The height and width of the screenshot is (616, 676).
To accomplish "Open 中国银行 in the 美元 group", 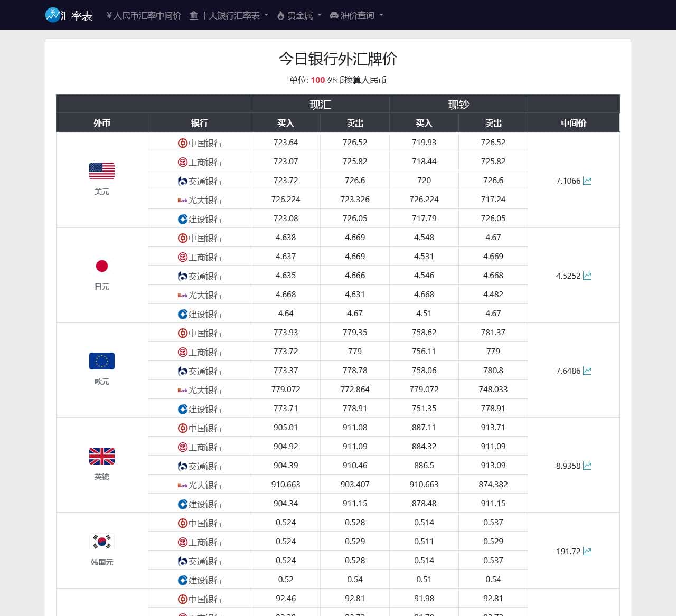I will [200, 143].
